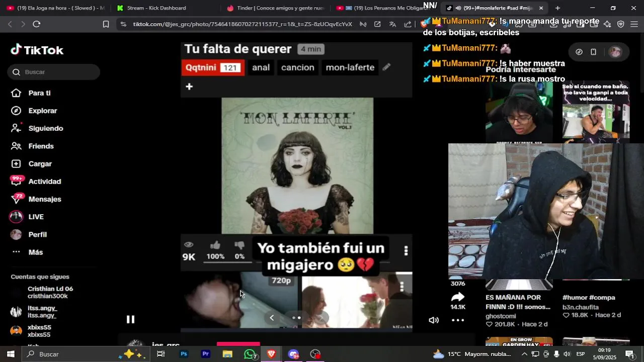Toggle thumbs down above 0%
644x362 pixels.
pyautogui.click(x=239, y=245)
